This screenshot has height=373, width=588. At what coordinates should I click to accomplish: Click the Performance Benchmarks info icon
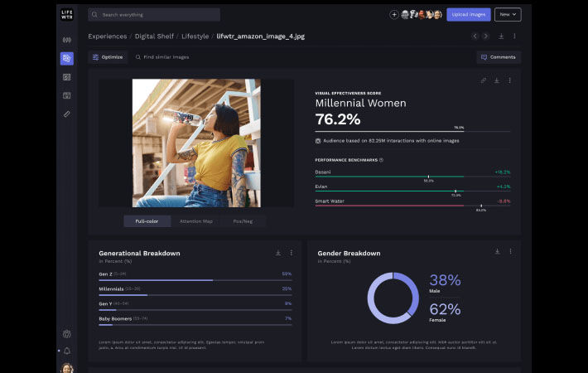[382, 160]
